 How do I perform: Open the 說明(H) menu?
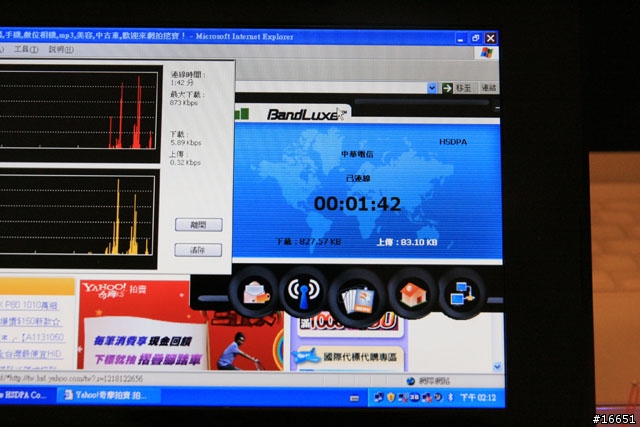click(61, 49)
